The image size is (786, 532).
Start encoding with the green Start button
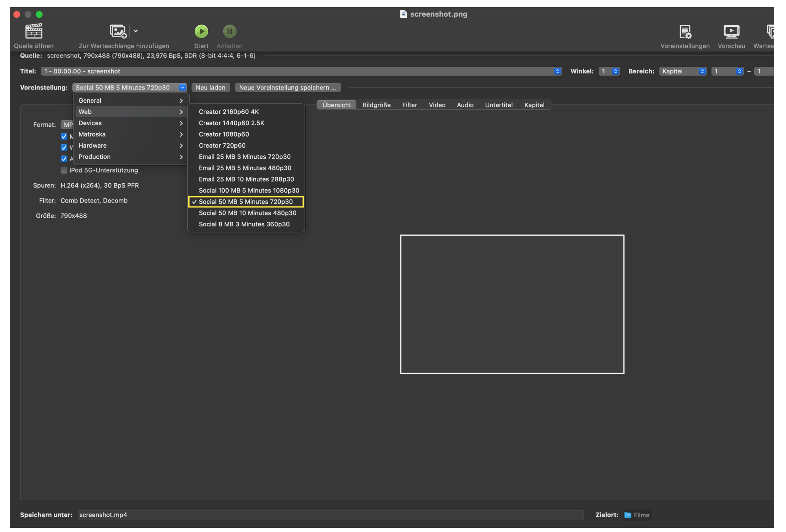tap(201, 31)
